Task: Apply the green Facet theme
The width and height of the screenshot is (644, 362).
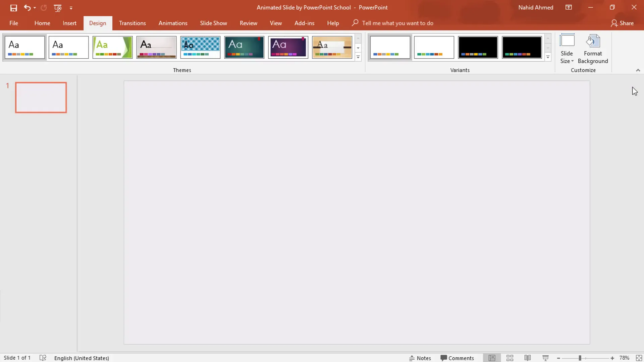Action: (113, 47)
